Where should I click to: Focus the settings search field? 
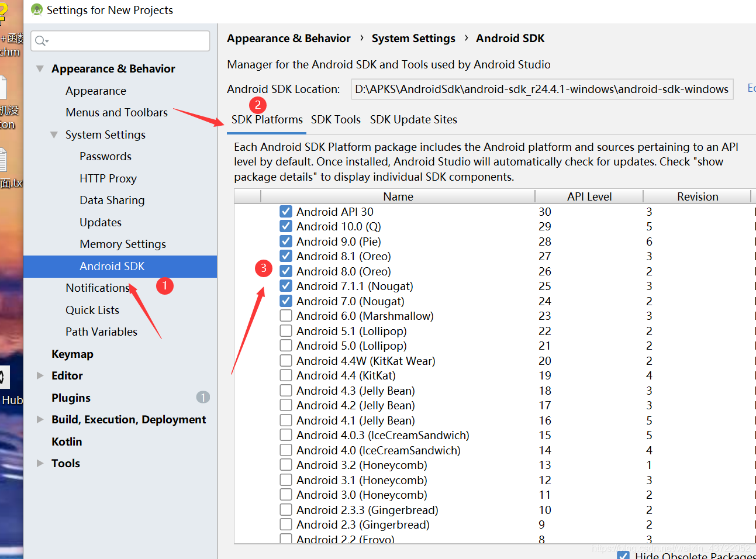(x=120, y=41)
